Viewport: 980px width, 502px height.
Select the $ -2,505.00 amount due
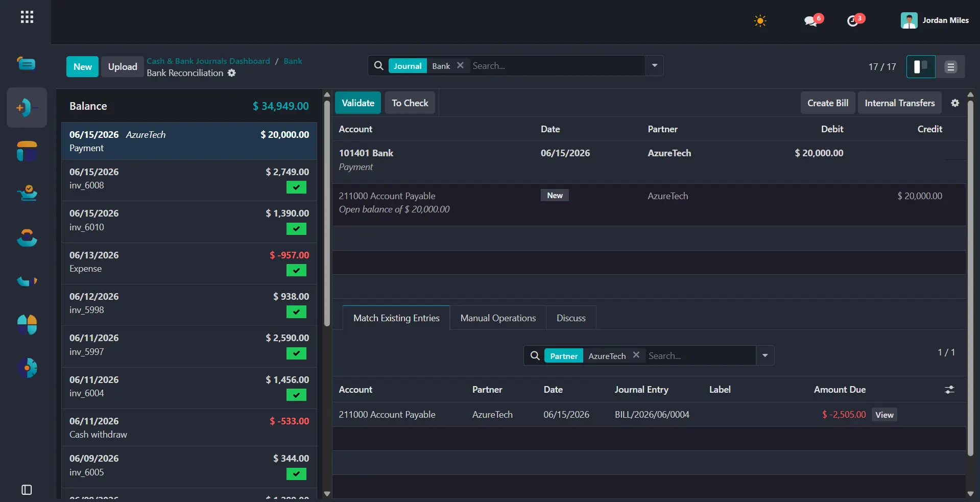(844, 415)
